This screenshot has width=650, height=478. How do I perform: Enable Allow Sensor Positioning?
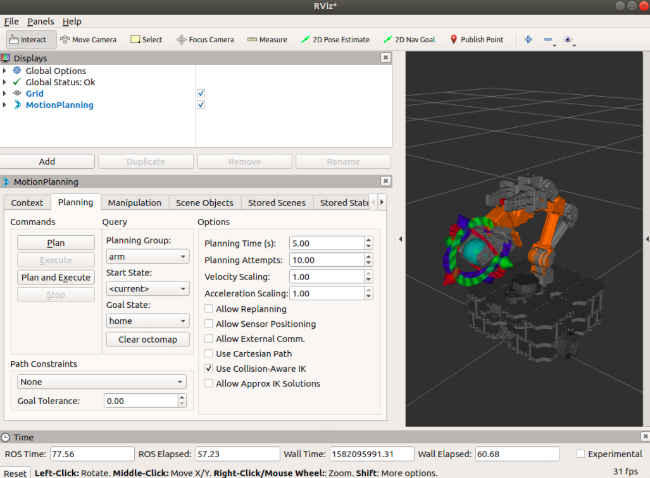209,323
